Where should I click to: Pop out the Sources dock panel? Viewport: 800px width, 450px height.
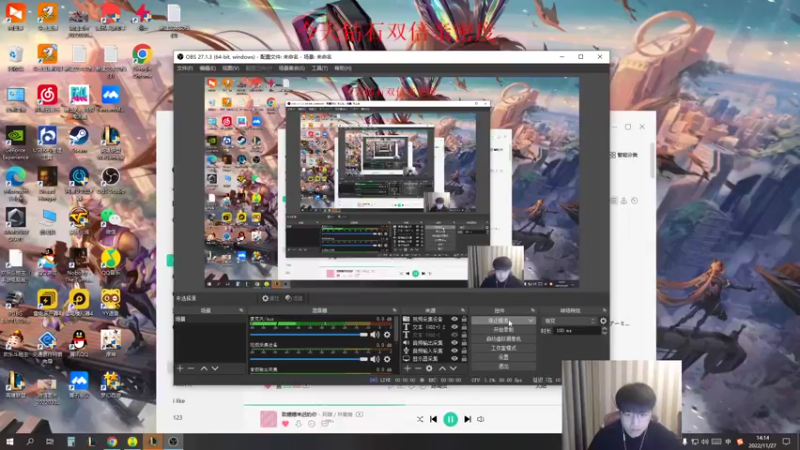coord(463,310)
